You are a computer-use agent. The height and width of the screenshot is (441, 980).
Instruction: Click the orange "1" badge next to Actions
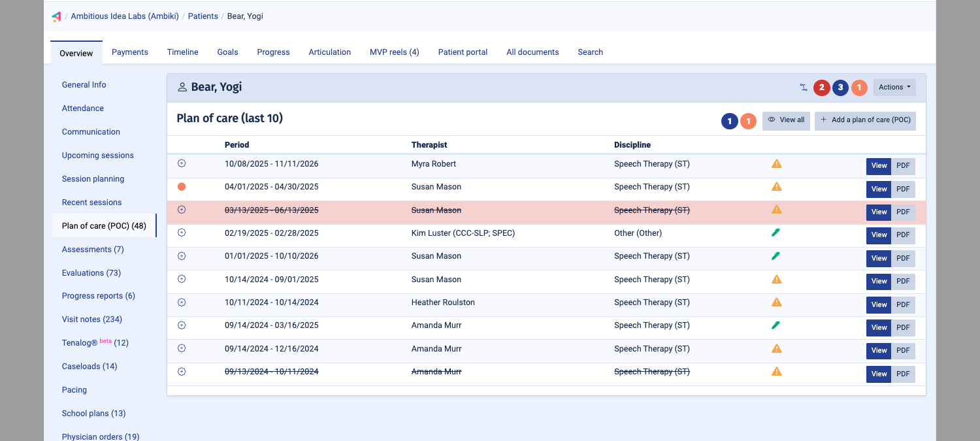[x=859, y=87]
